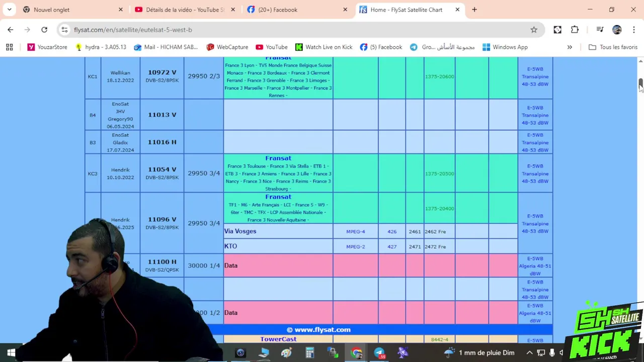Open the Chrome profile avatar
The height and width of the screenshot is (362, 644).
(617, 30)
